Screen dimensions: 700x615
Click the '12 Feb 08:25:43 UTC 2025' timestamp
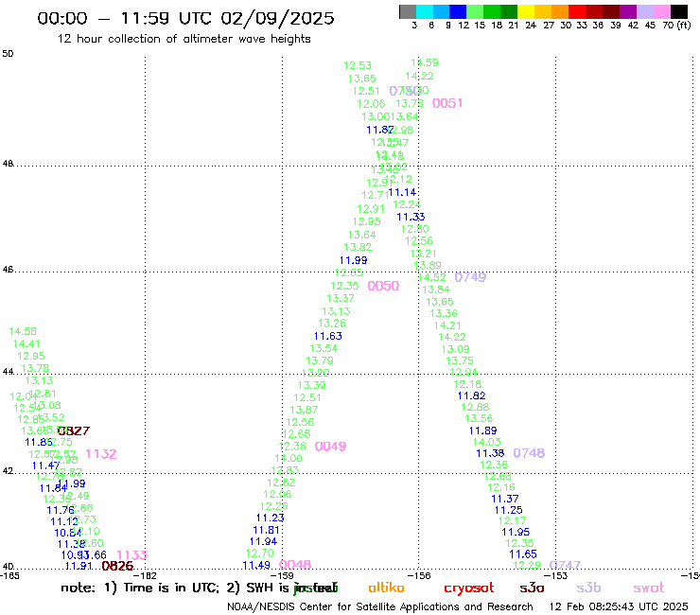pos(619,606)
